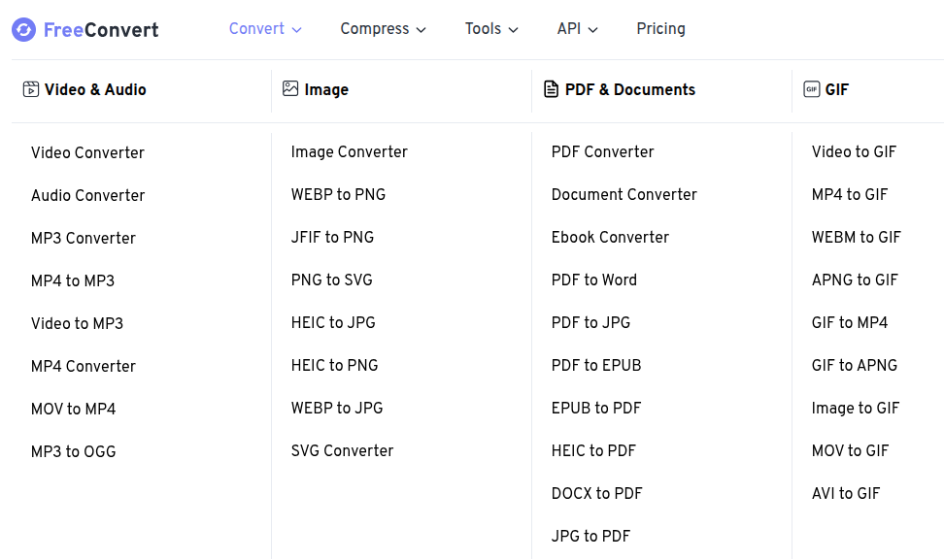
Task: Expand the Compress dropdown menu
Action: (x=383, y=29)
